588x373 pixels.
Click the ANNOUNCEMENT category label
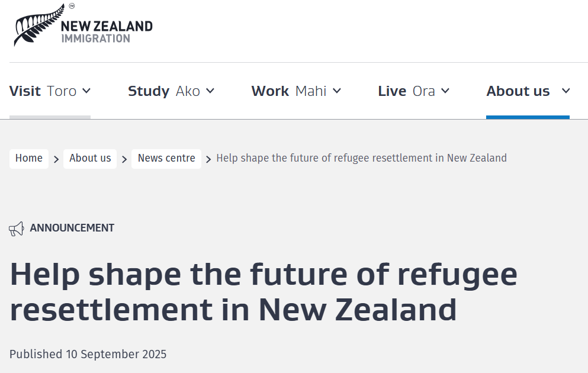click(x=72, y=228)
